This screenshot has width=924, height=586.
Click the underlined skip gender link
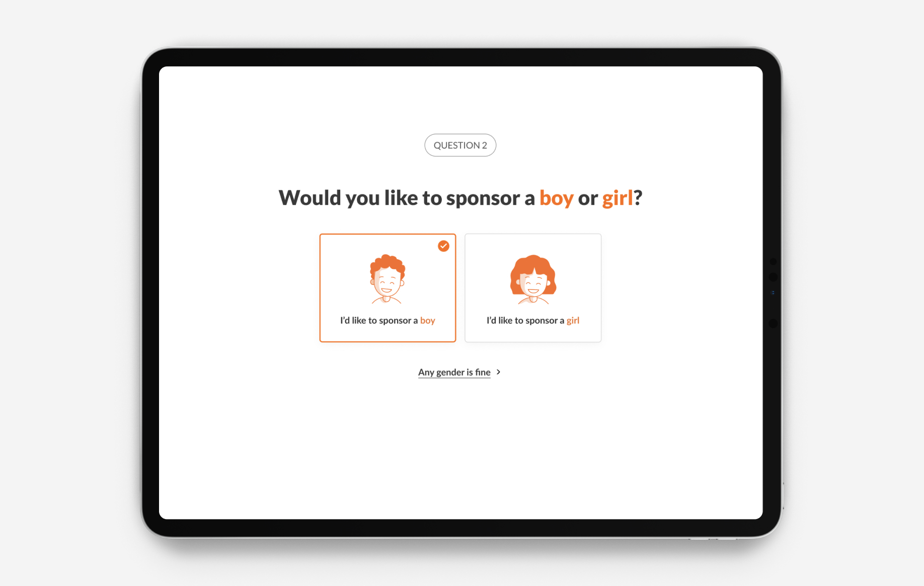pos(454,372)
